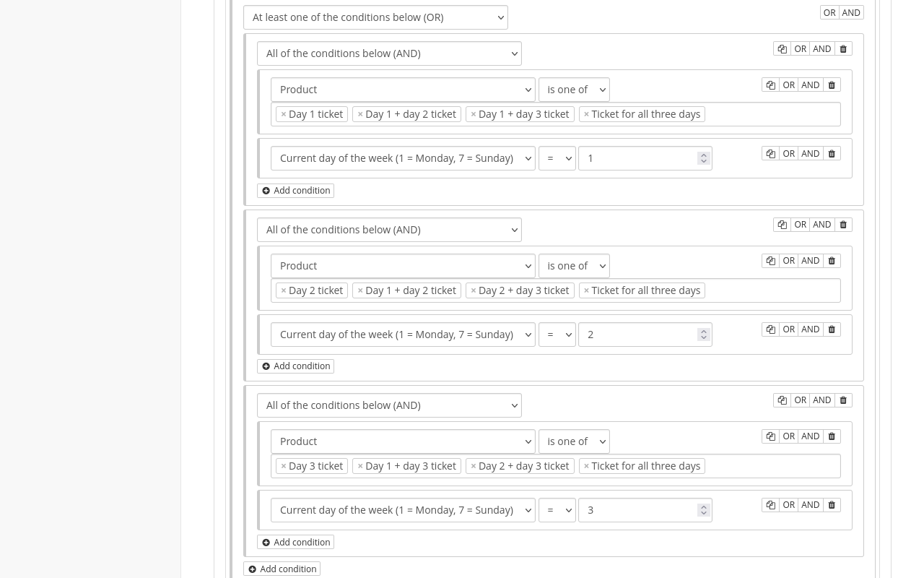
Task: Open the equals operator selector for weekday 2
Action: tap(557, 334)
